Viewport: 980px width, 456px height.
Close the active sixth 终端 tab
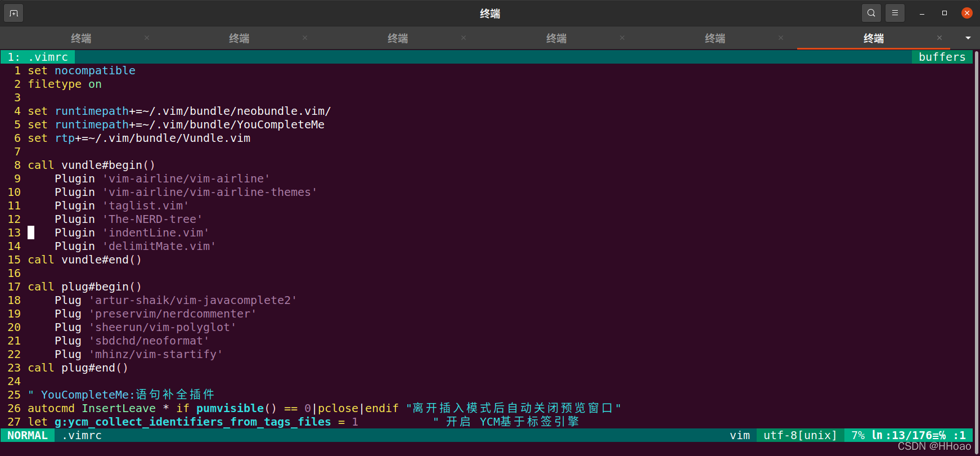939,38
